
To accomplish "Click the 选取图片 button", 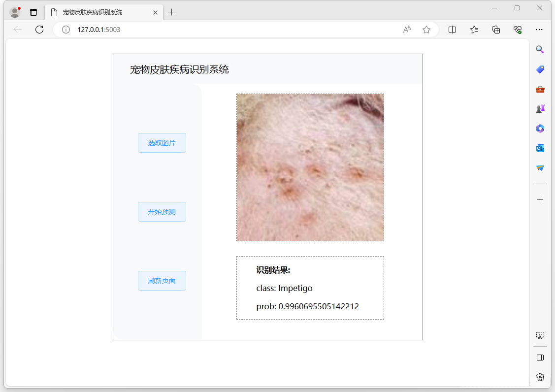I will pos(162,142).
